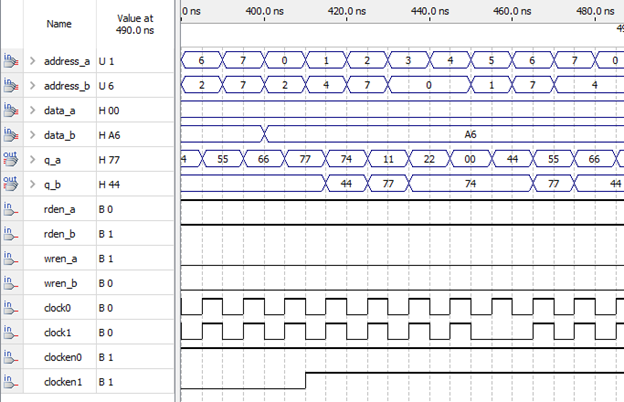
Task: Click the input pin icon for wren_b
Action: (x=12, y=282)
